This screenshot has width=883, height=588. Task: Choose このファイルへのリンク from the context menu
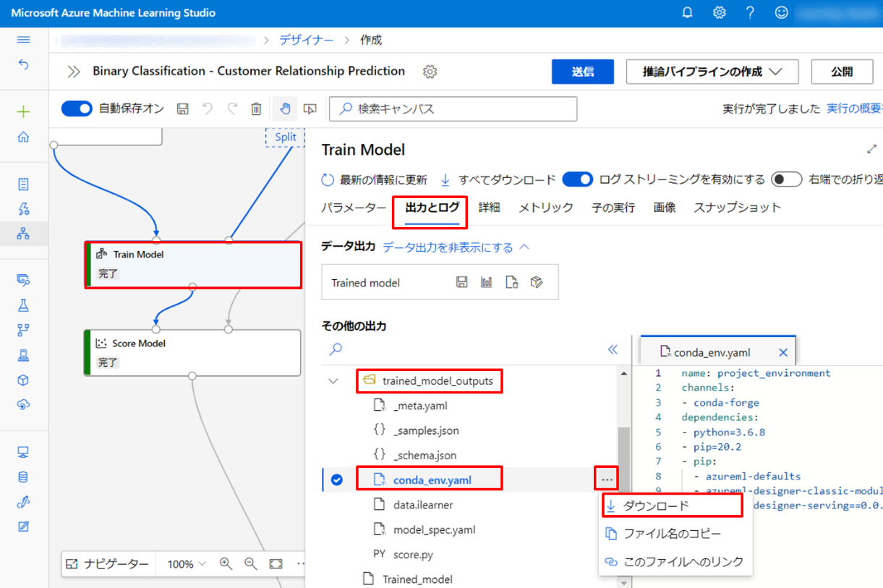[x=676, y=562]
